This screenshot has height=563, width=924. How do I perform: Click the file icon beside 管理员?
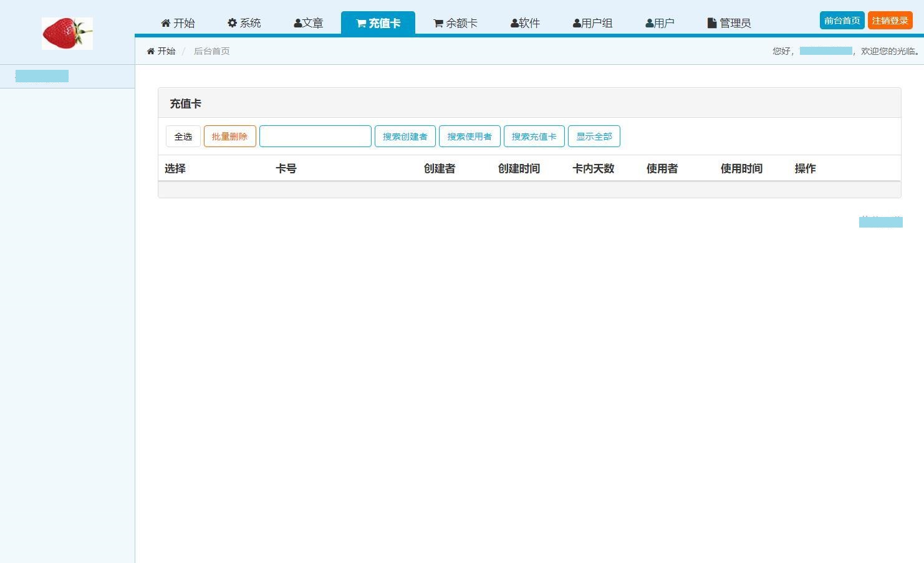tap(711, 23)
